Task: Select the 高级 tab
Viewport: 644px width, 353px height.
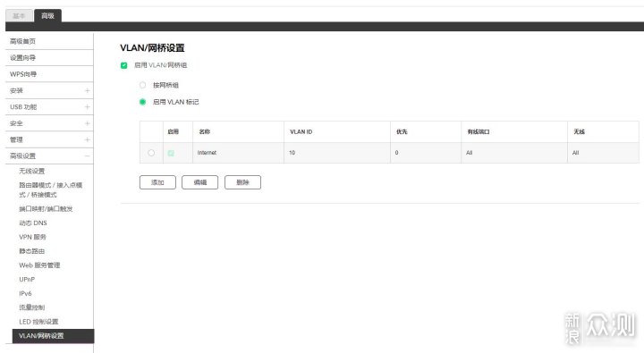Action: tap(47, 15)
